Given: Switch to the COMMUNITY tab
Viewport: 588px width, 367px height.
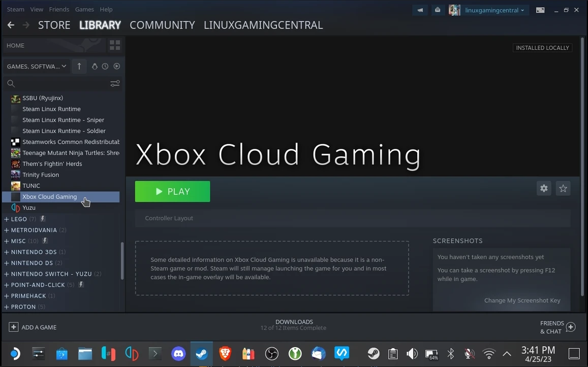Looking at the screenshot, I should (162, 25).
